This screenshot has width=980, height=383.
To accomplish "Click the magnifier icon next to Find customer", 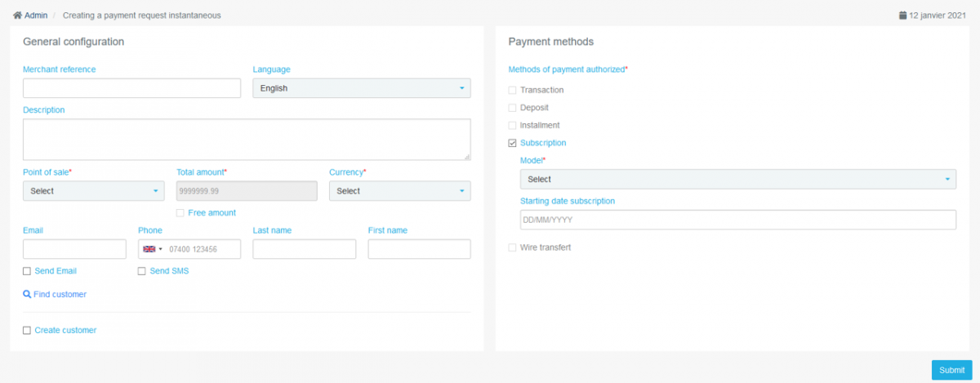I will [27, 294].
